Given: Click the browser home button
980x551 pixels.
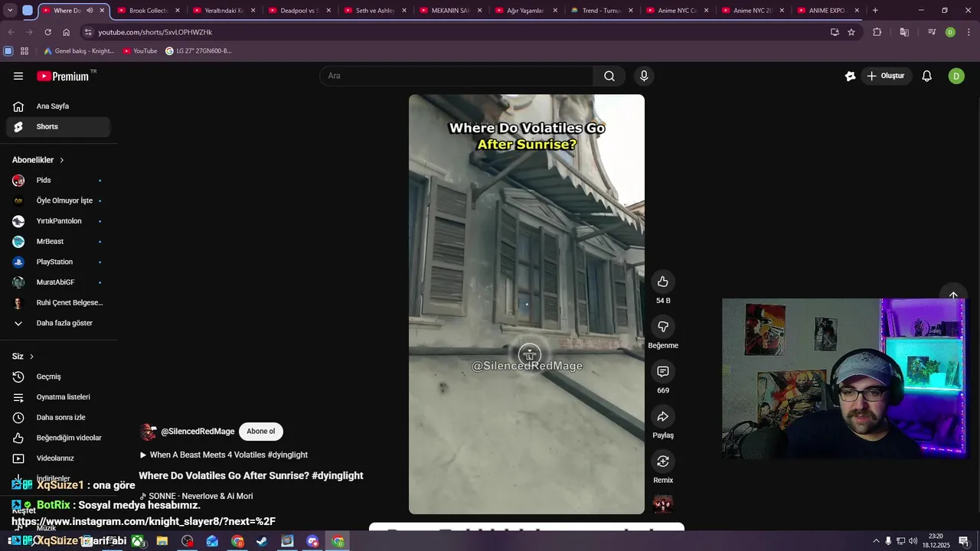Looking at the screenshot, I should [x=66, y=32].
